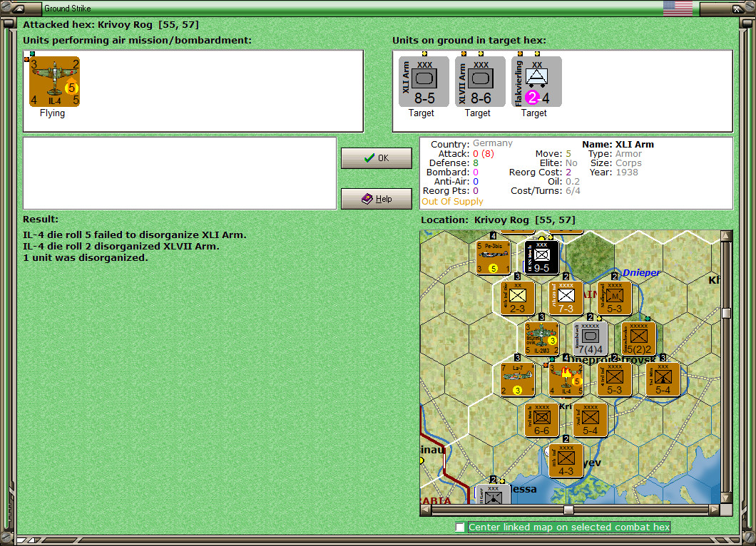Click the 4-3 infantry army counter near Nikolayev
The width and height of the screenshot is (756, 546).
click(x=566, y=460)
